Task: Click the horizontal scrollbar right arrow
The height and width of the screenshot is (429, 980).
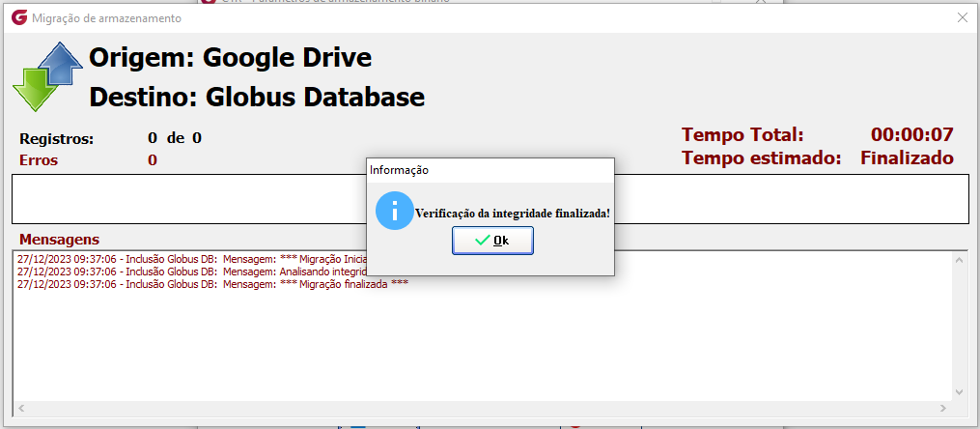Action: pos(943,408)
